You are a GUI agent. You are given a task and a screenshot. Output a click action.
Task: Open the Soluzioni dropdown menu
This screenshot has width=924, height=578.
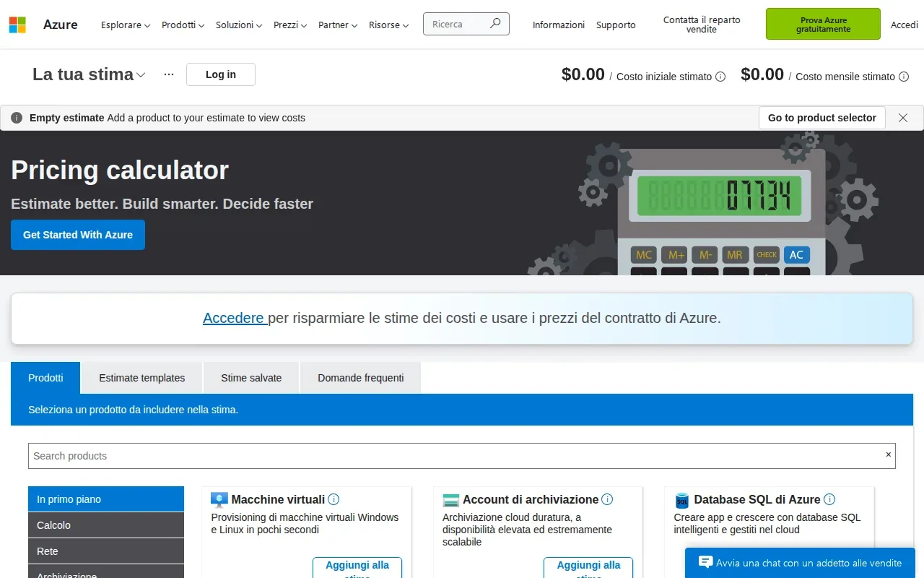[239, 25]
